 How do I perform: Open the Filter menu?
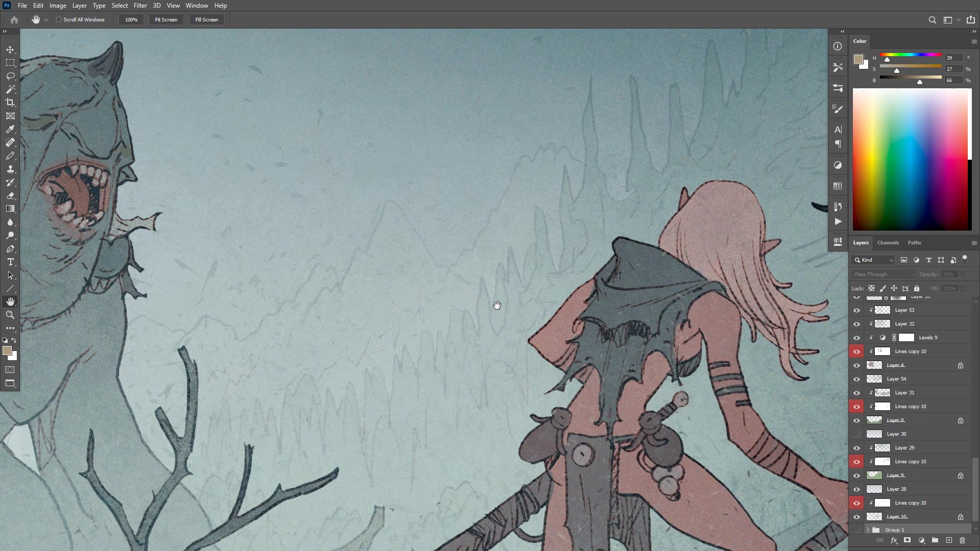tap(140, 6)
